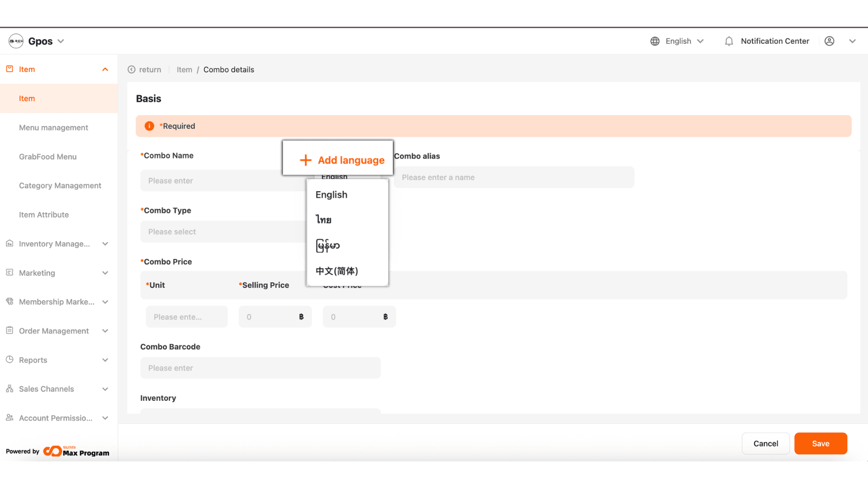Focus the Combo alias input field
Viewport: 868px width, 488px height.
point(514,178)
